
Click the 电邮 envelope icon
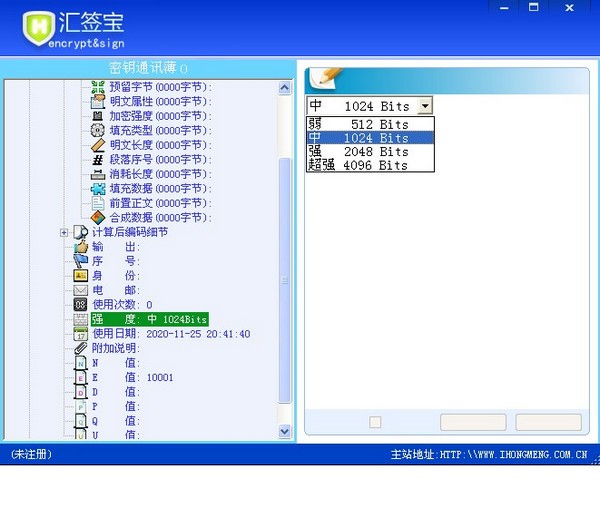[x=81, y=290]
